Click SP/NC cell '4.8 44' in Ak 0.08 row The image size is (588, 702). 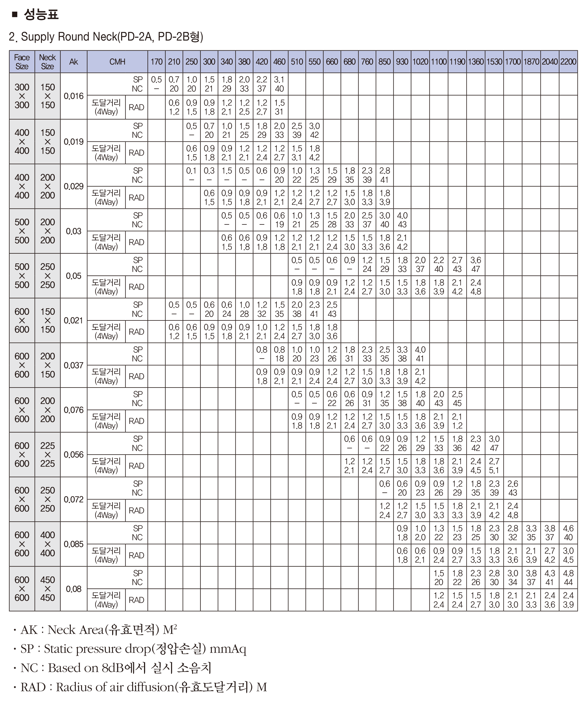click(x=568, y=578)
